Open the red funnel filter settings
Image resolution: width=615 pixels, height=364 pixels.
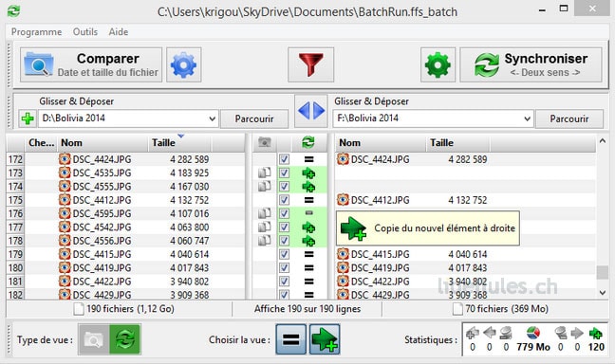(x=310, y=65)
